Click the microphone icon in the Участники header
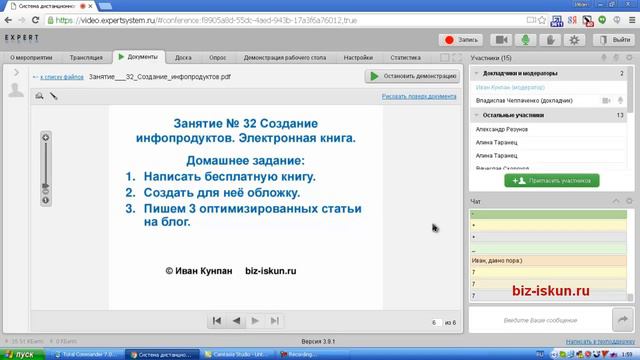The width and height of the screenshot is (640, 360). pyautogui.click(x=604, y=58)
